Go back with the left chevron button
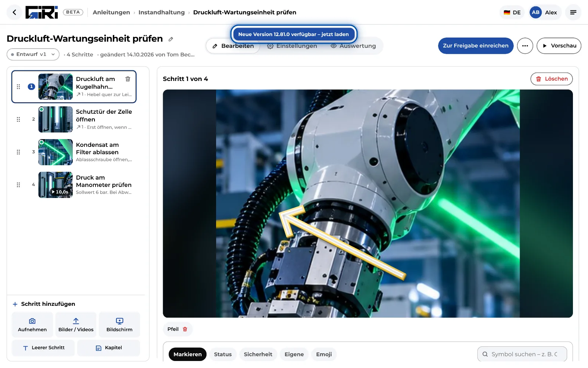The width and height of the screenshot is (588, 368). (x=14, y=12)
